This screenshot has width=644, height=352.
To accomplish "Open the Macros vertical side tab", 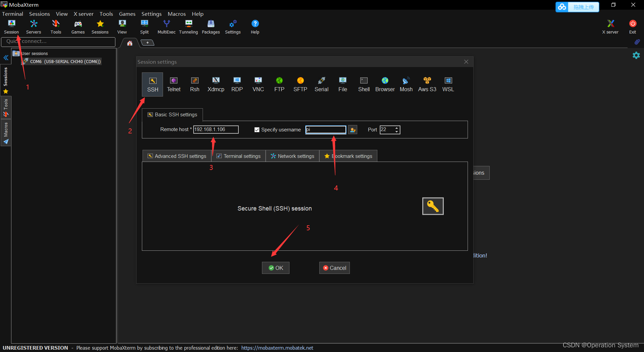I will 6,133.
